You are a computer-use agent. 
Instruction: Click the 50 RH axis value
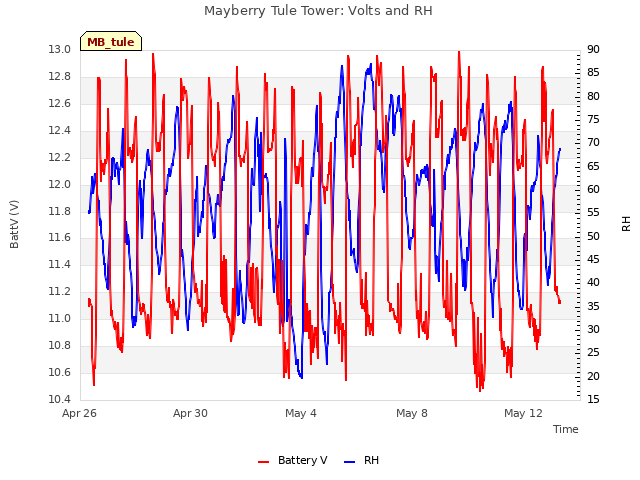coord(593,236)
